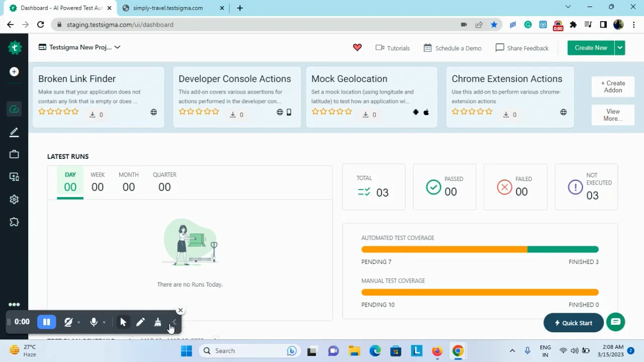Open the settings gear in left sidebar
Image resolution: width=644 pixels, height=362 pixels.
coord(14,200)
